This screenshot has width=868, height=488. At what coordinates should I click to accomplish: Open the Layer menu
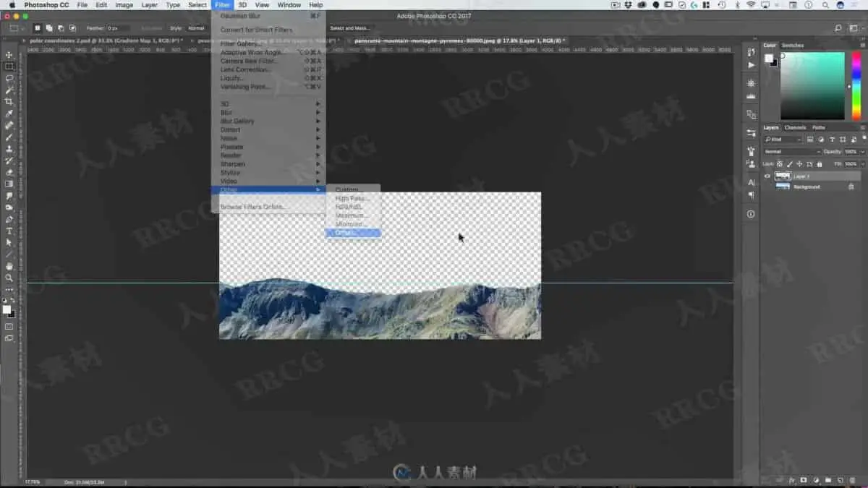(x=150, y=5)
